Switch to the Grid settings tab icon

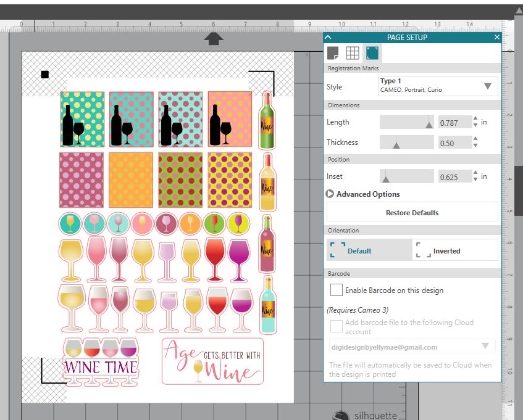[352, 53]
